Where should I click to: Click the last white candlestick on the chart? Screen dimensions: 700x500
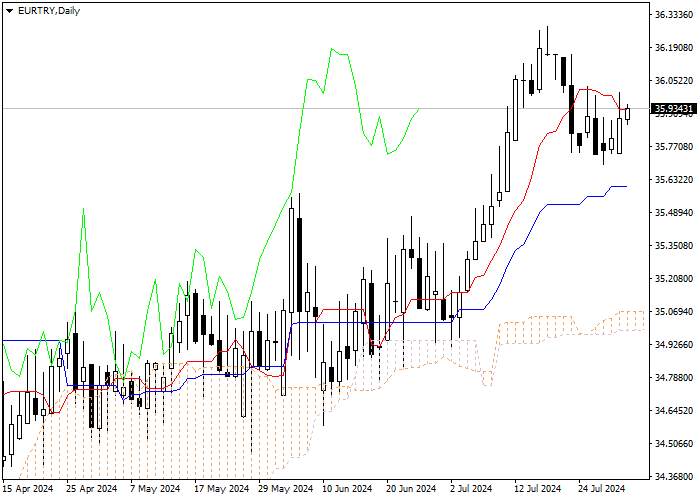(x=628, y=114)
